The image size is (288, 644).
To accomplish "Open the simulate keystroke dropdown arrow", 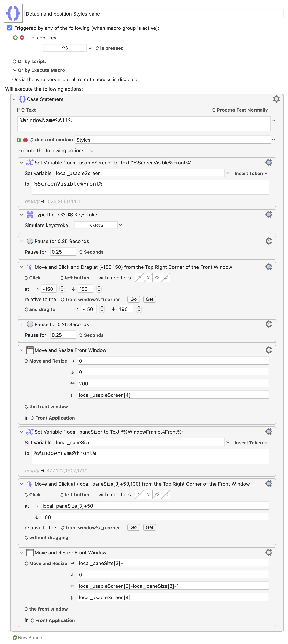I will [x=121, y=225].
